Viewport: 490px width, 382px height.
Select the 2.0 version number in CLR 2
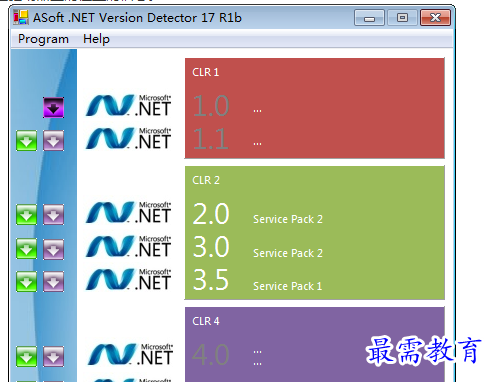[x=211, y=214]
